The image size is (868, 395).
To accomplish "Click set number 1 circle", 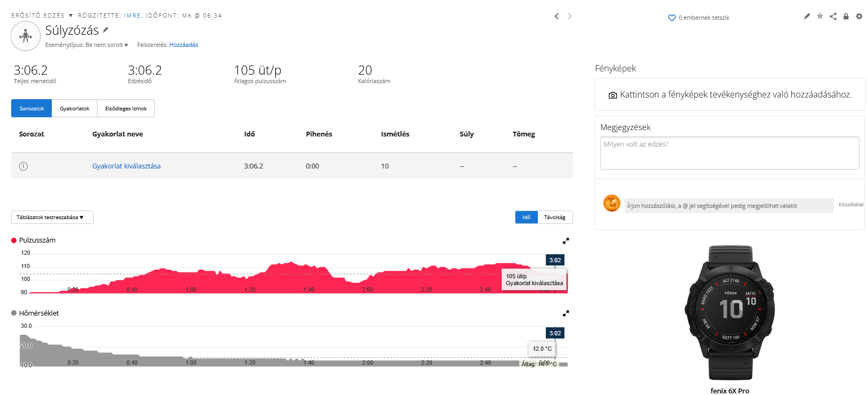I will coord(23,166).
